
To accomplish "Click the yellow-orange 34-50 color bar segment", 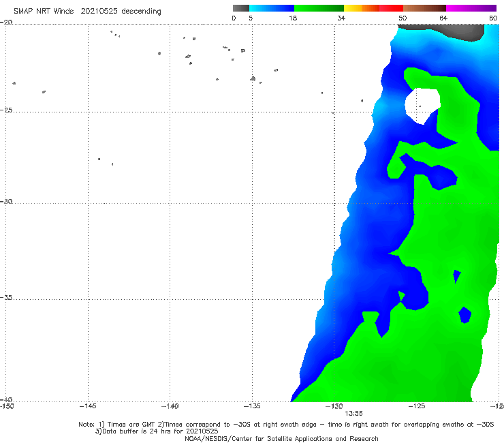I will [373, 8].
